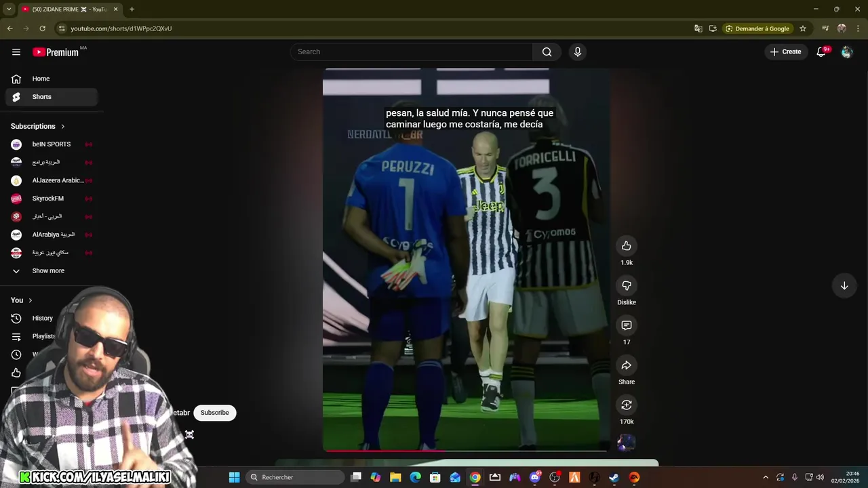The width and height of the screenshot is (868, 488).
Task: Open the العربي - أخبار channel
Action: [52, 217]
